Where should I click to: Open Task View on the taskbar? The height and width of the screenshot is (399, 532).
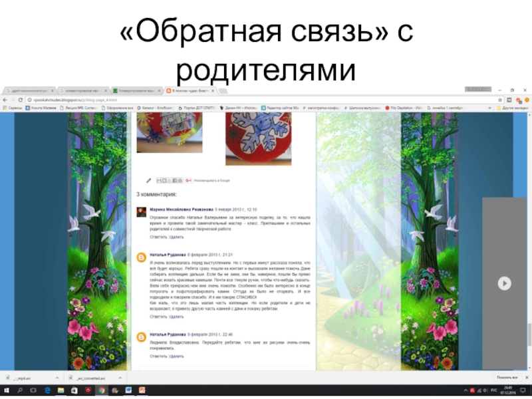point(33,390)
